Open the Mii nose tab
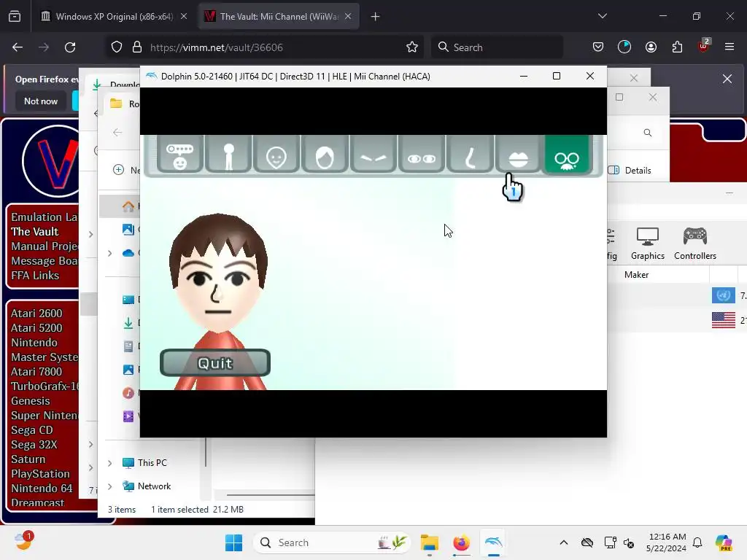The width and height of the screenshot is (747, 560). (x=471, y=155)
